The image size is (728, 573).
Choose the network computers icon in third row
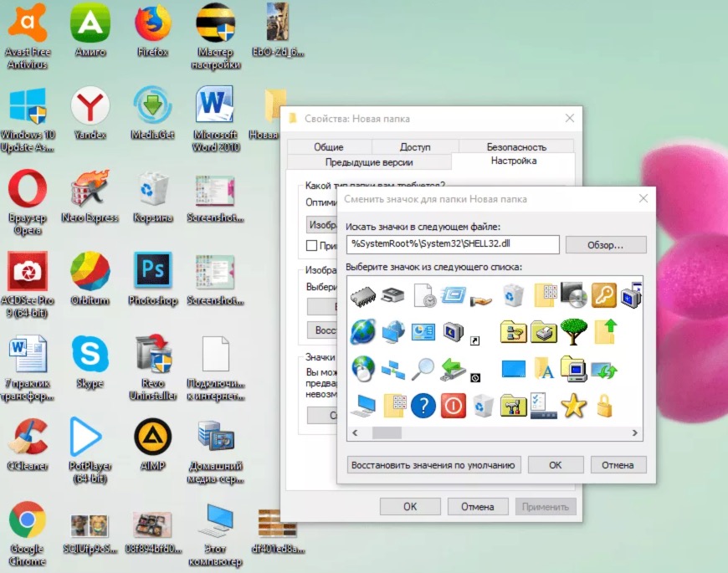coord(392,371)
